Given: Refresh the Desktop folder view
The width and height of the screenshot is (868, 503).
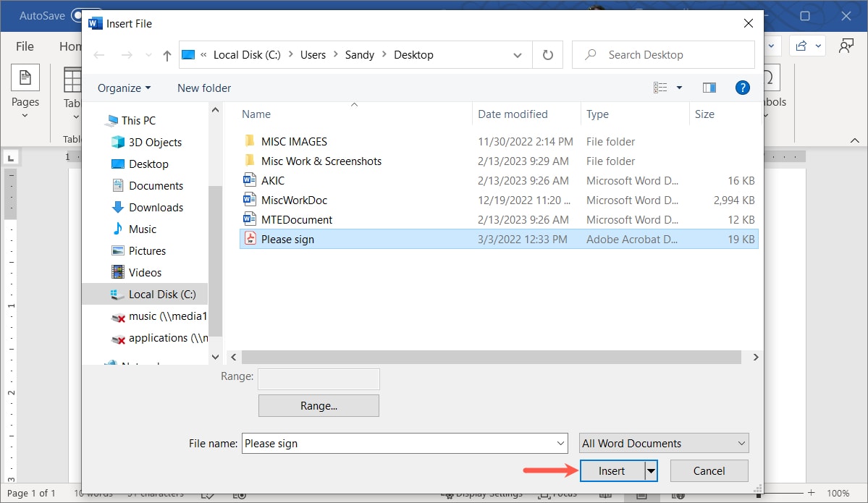Looking at the screenshot, I should tap(547, 54).
